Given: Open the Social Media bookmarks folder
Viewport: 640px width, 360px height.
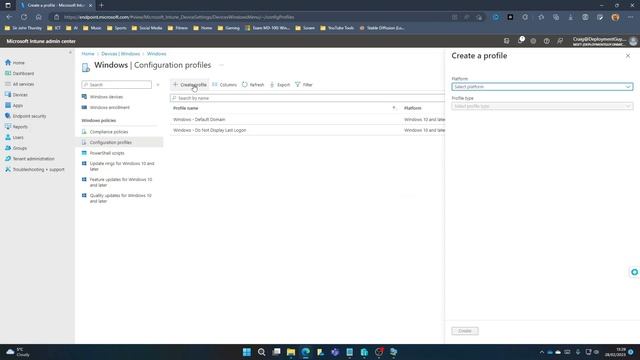Looking at the screenshot, I should (147, 28).
